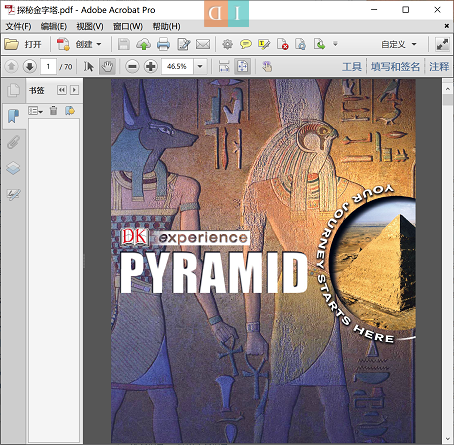Click the delete page icon in toolbar
Image resolution: width=454 pixels, height=445 pixels.
pyautogui.click(x=282, y=44)
